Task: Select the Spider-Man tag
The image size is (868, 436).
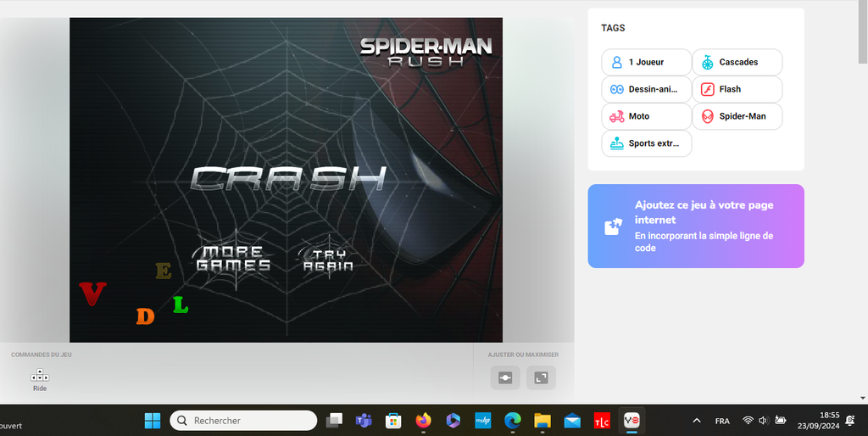Action: tap(737, 116)
